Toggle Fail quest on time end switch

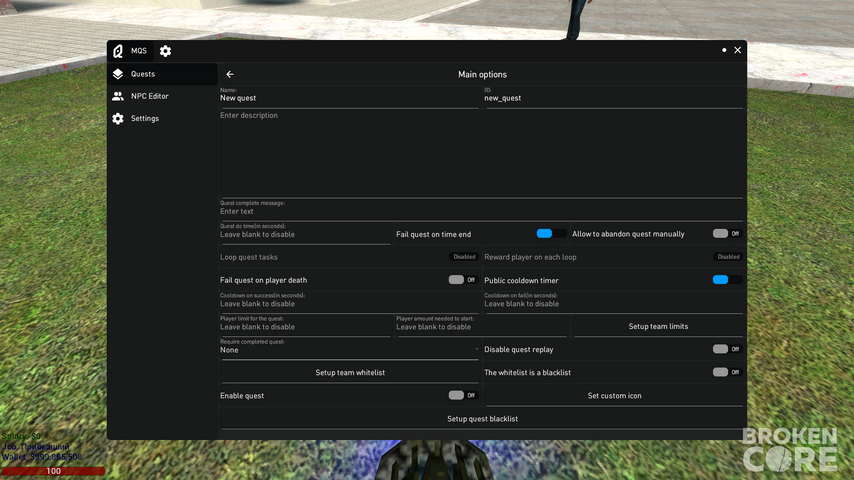[551, 234]
